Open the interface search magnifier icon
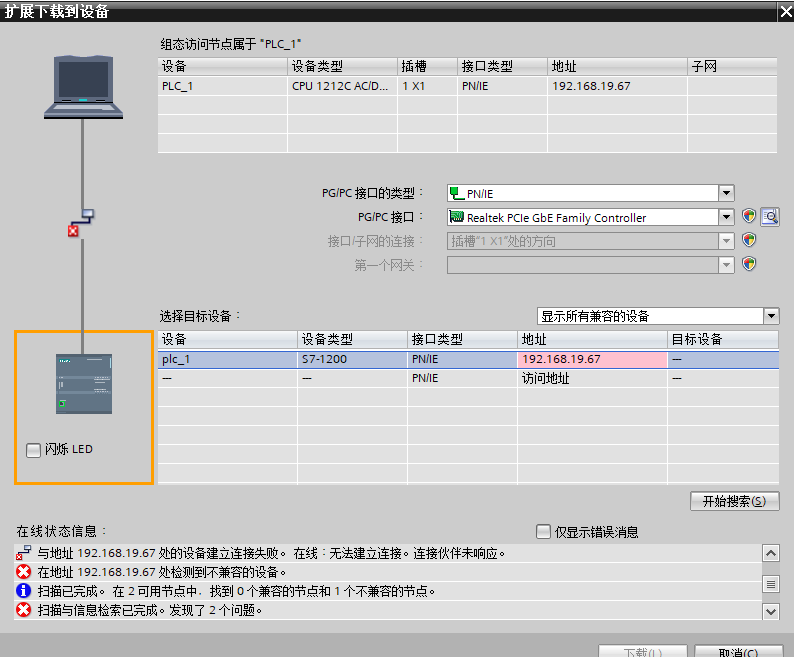 point(770,217)
